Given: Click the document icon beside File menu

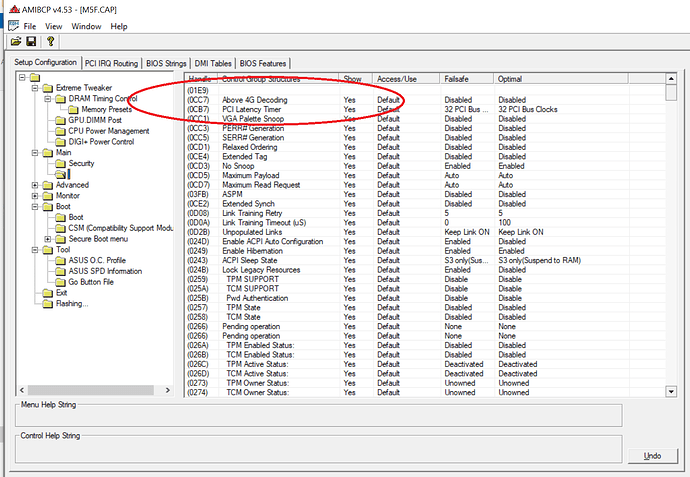Looking at the screenshot, I should tap(14, 26).
